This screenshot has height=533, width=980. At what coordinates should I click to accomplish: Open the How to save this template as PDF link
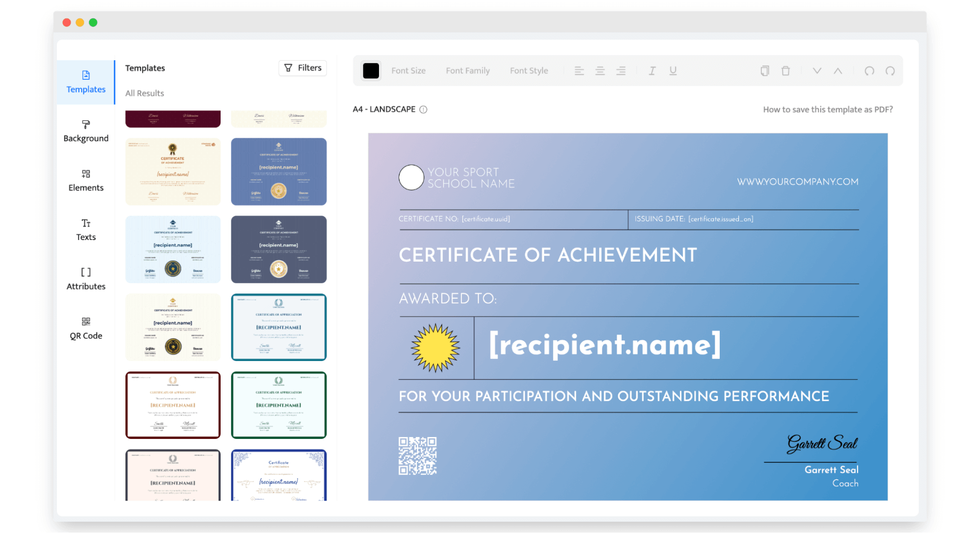[x=828, y=110]
